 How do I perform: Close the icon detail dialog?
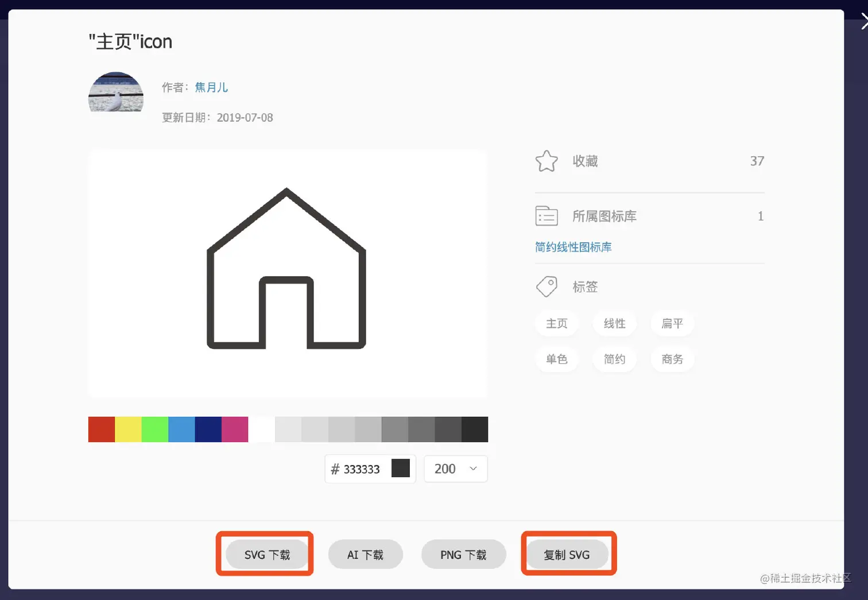click(x=863, y=23)
